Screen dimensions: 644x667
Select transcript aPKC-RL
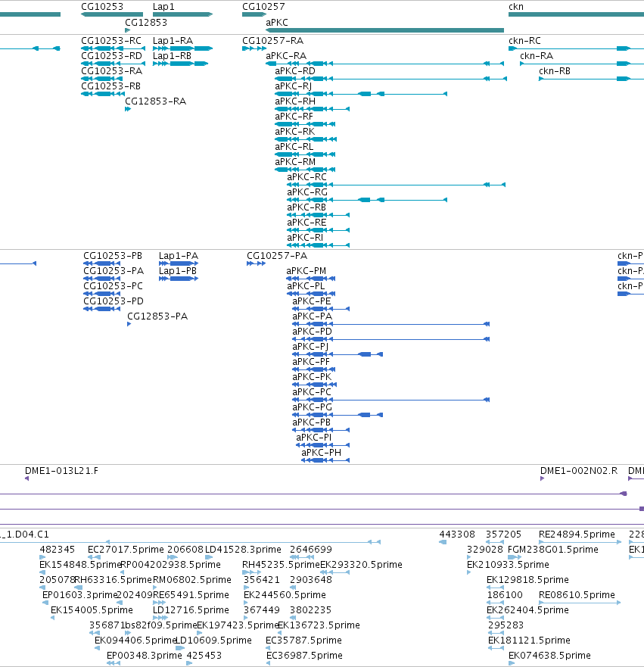click(305, 154)
